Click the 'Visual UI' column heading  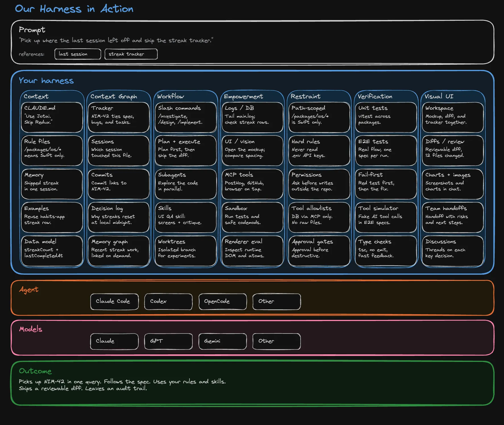tap(439, 96)
